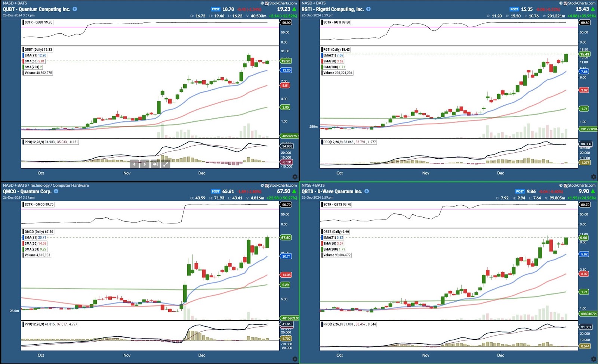The width and height of the screenshot is (598, 364).
Task: Select EMA(21) 30.71 legend on QMCO chart
Action: (x=36, y=237)
